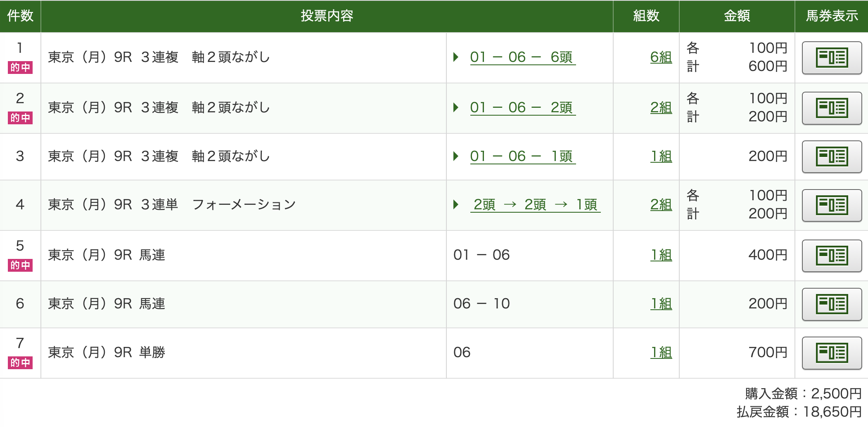The height and width of the screenshot is (427, 868).
Task: Open the 1組 link for 馬連 06 − 10
Action: click(661, 304)
